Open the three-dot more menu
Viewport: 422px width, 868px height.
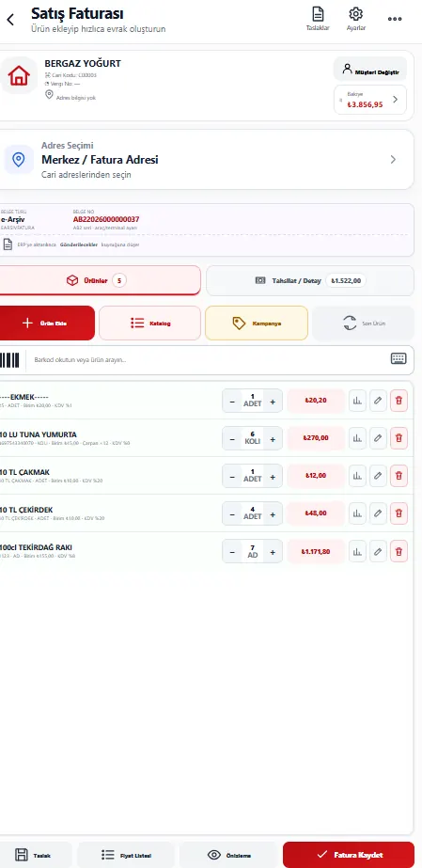pos(395,19)
